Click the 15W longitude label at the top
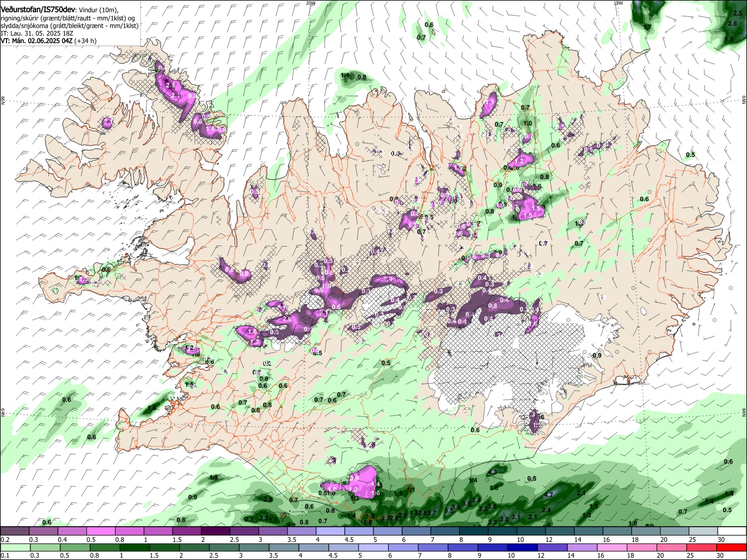 619,3
